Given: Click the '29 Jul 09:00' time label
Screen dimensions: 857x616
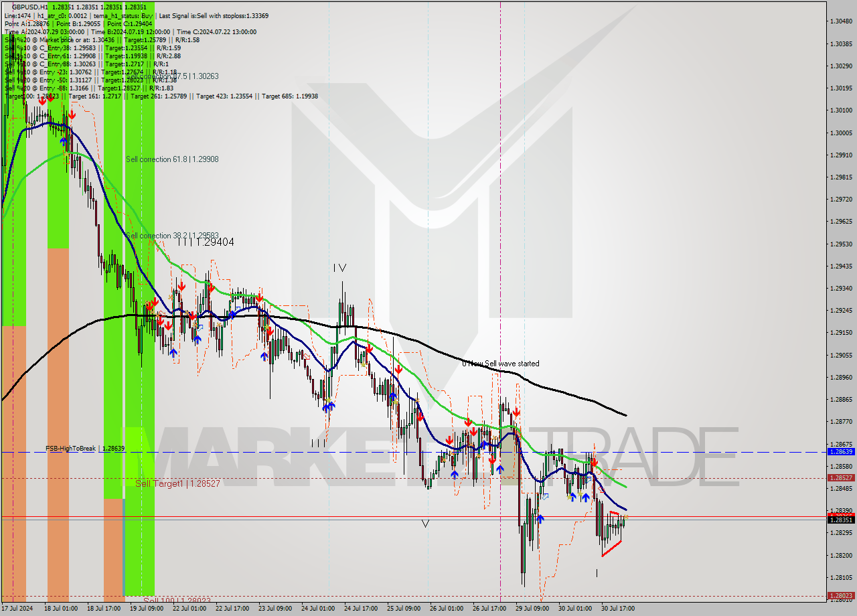Looking at the screenshot, I should (532, 609).
